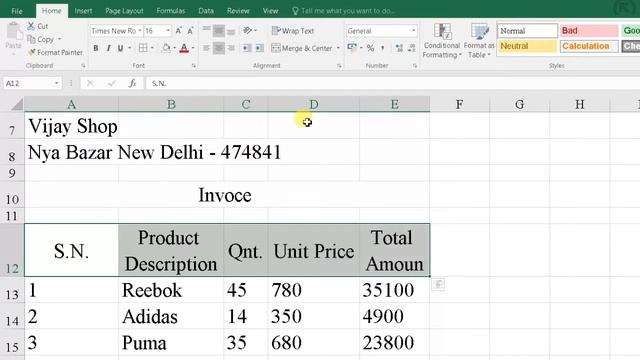640x360 pixels.
Task: Click the formula bar Enter checkmark
Action: pyautogui.click(x=111, y=83)
